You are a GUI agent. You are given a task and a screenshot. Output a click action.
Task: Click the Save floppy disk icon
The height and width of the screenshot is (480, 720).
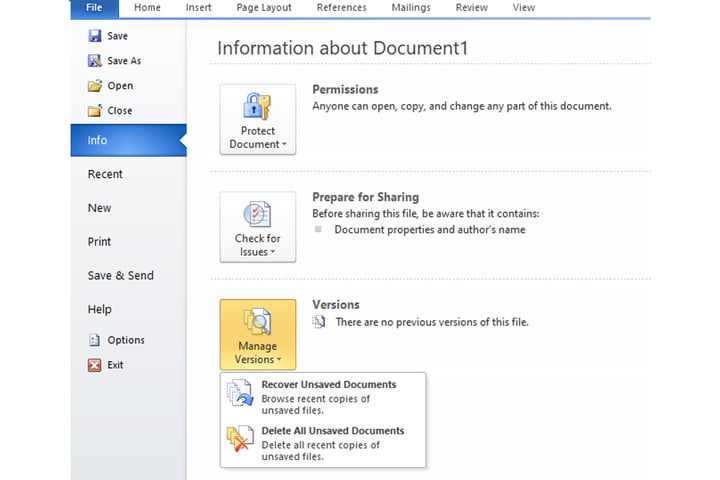pos(95,36)
